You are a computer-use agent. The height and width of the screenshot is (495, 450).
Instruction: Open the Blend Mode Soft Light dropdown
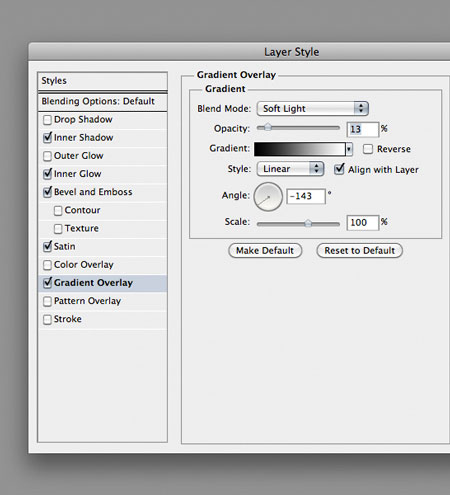click(313, 109)
